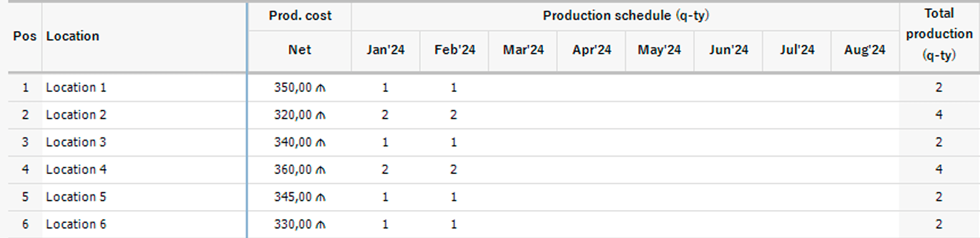
Task: Click Location 2 Jan'24 quantity cell
Action: point(385,115)
